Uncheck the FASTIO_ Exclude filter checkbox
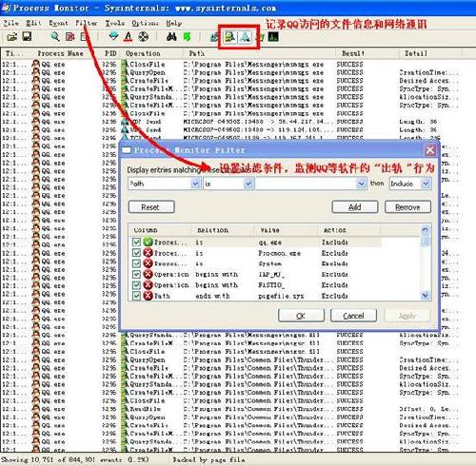Viewport: 476px width, 466px height. pyautogui.click(x=136, y=285)
